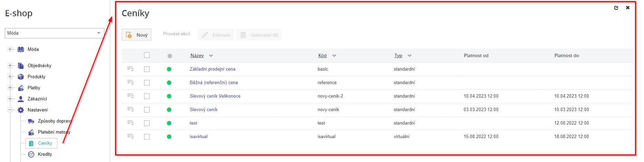The image size is (644, 162).
Task: Click green status dot of Slevový ceník
Action: point(169,110)
